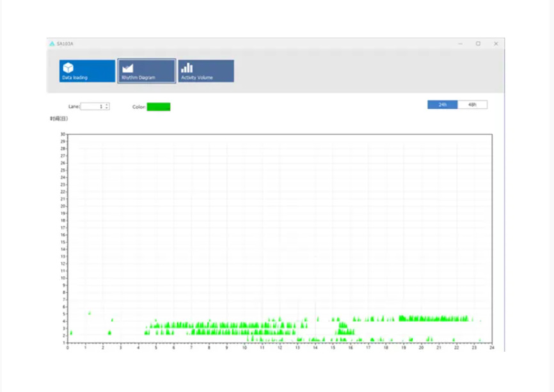Click the 'Lane:' label text

tap(74, 106)
